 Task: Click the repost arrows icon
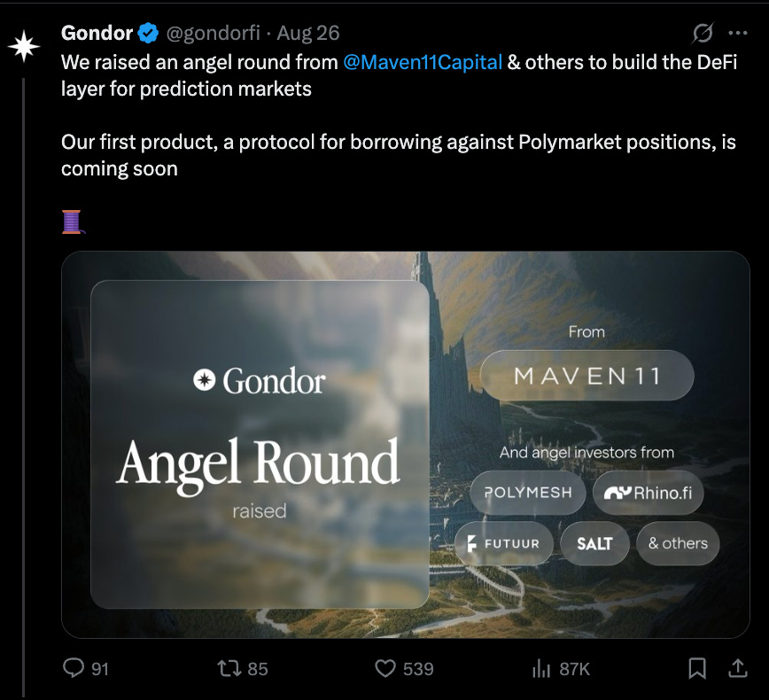click(229, 668)
